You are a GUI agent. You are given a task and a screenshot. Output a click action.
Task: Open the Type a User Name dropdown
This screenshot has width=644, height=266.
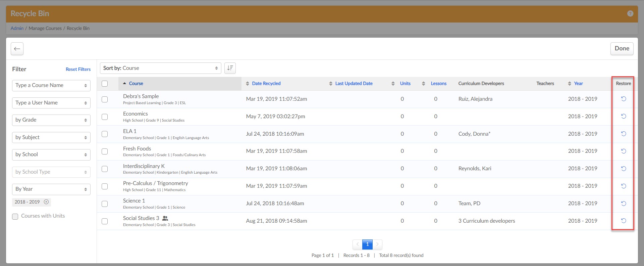coord(51,103)
